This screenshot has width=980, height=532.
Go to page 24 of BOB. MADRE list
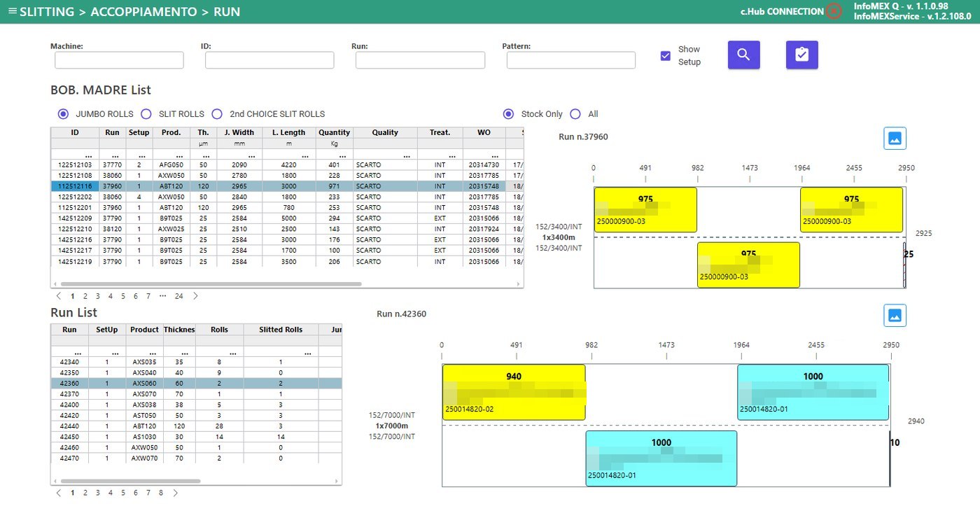[179, 296]
